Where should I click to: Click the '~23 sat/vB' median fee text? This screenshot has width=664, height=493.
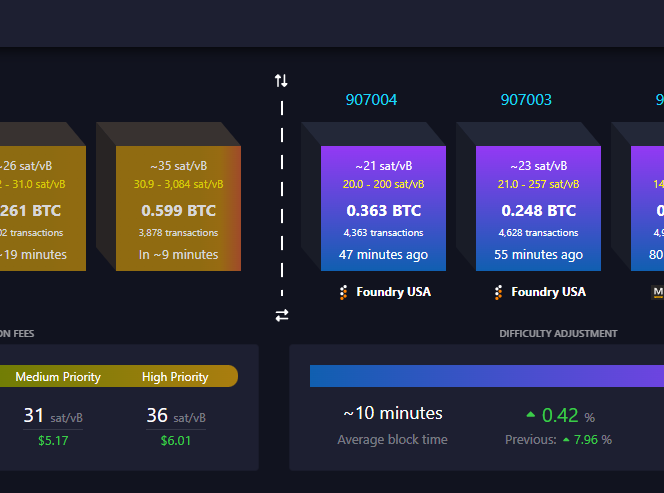coord(539,166)
